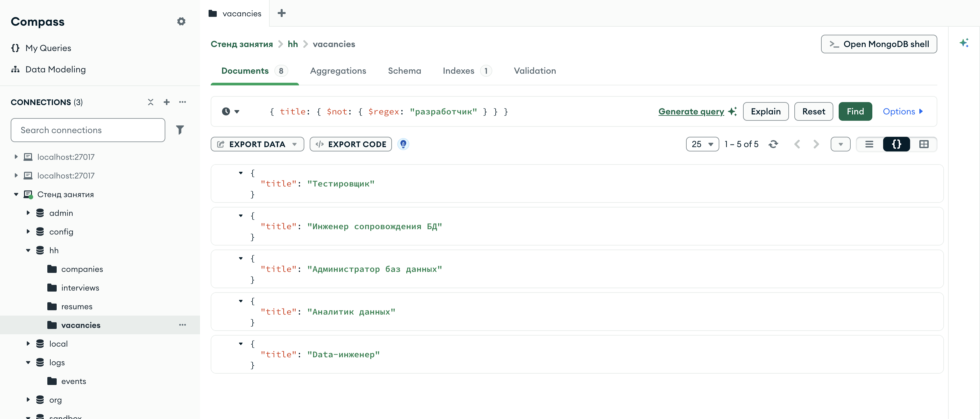The height and width of the screenshot is (419, 980).
Task: Open connections options ellipsis menu
Action: [183, 102]
